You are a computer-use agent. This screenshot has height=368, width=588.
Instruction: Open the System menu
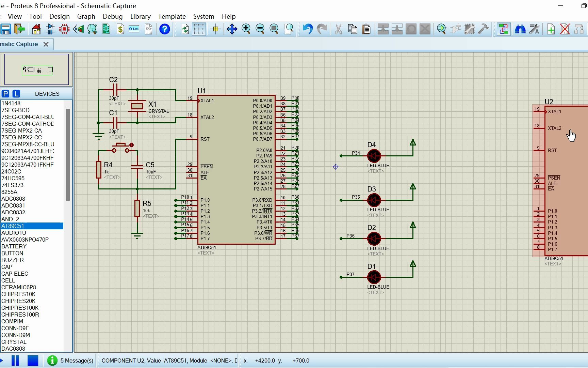click(203, 16)
